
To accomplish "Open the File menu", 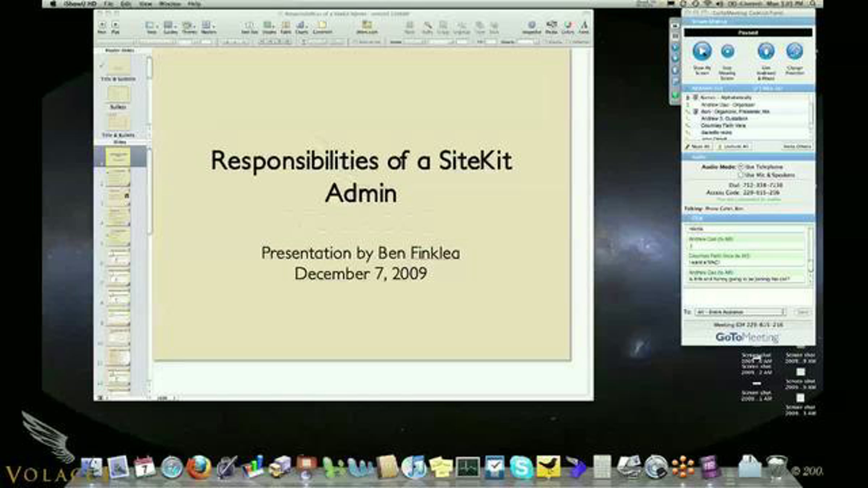I will click(108, 4).
